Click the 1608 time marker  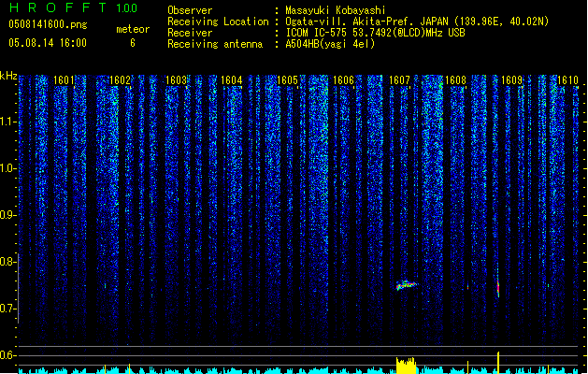click(455, 80)
